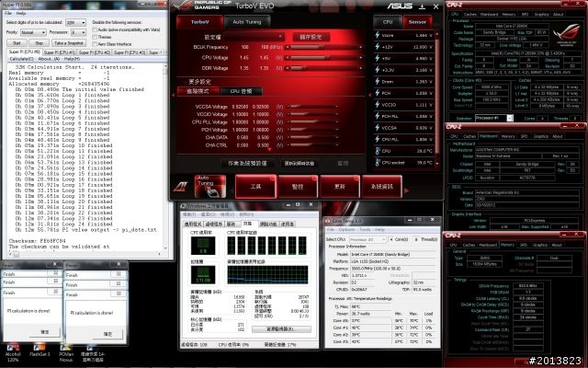Click the +12V lightning bolt sensor icon
Screen dimensions: 588x368
point(378,47)
